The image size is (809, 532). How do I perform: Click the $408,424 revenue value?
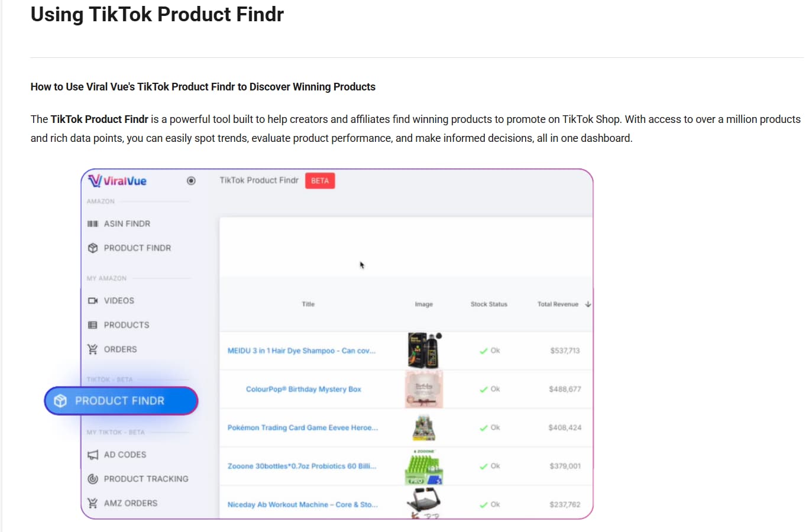[x=565, y=427]
